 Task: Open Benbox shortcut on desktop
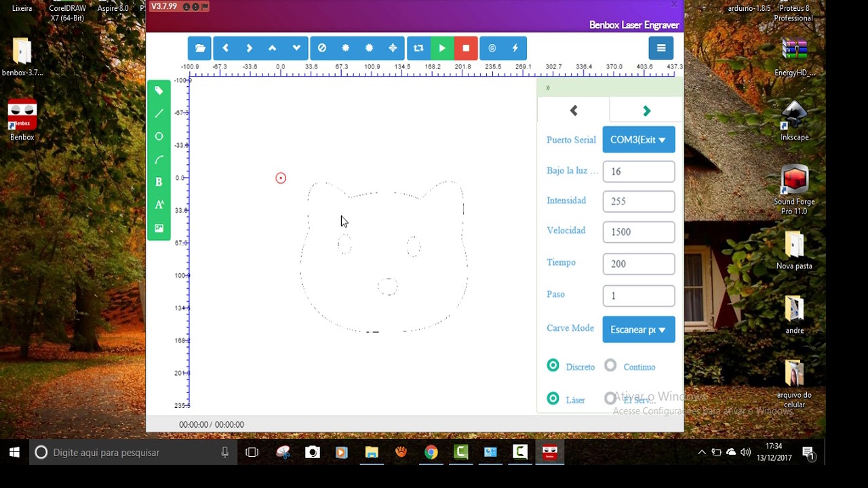point(22,121)
